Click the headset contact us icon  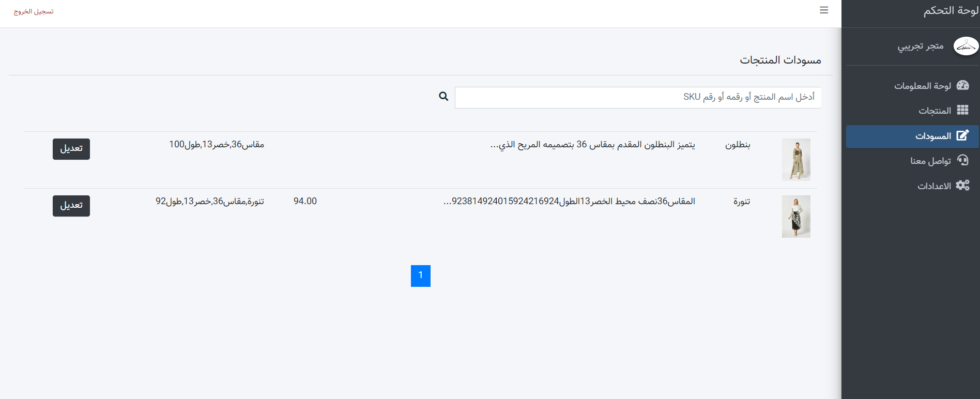click(962, 160)
